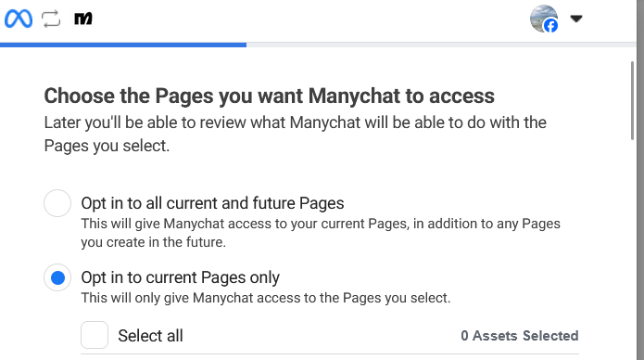Click the Facebook badge on the avatar
This screenshot has height=360, width=644.
pos(550,25)
